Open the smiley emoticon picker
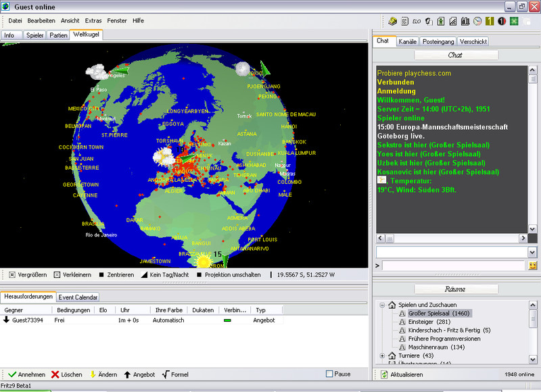This screenshot has width=541, height=392. (x=533, y=266)
